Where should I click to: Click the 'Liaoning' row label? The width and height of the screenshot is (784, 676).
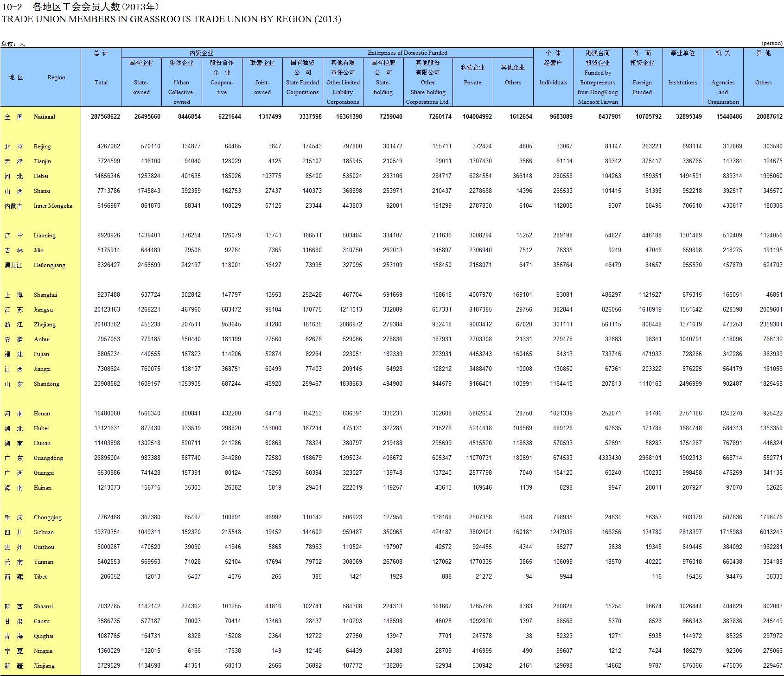45,236
